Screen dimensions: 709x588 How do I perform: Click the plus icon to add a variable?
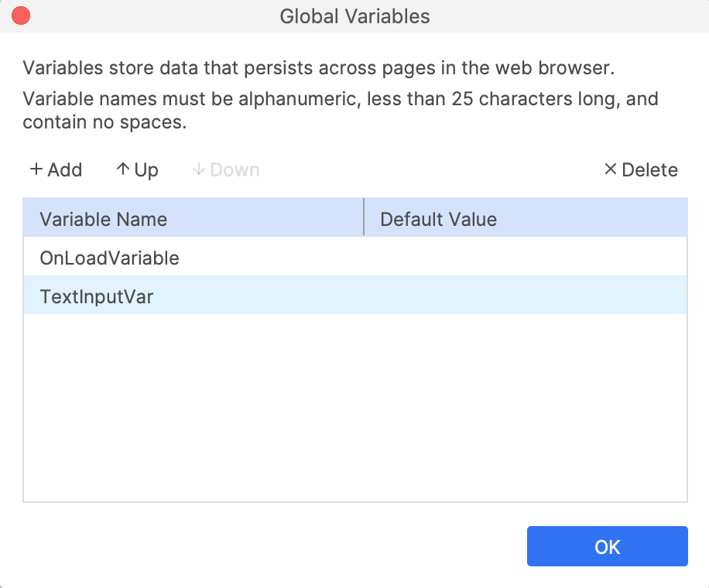[x=36, y=170]
